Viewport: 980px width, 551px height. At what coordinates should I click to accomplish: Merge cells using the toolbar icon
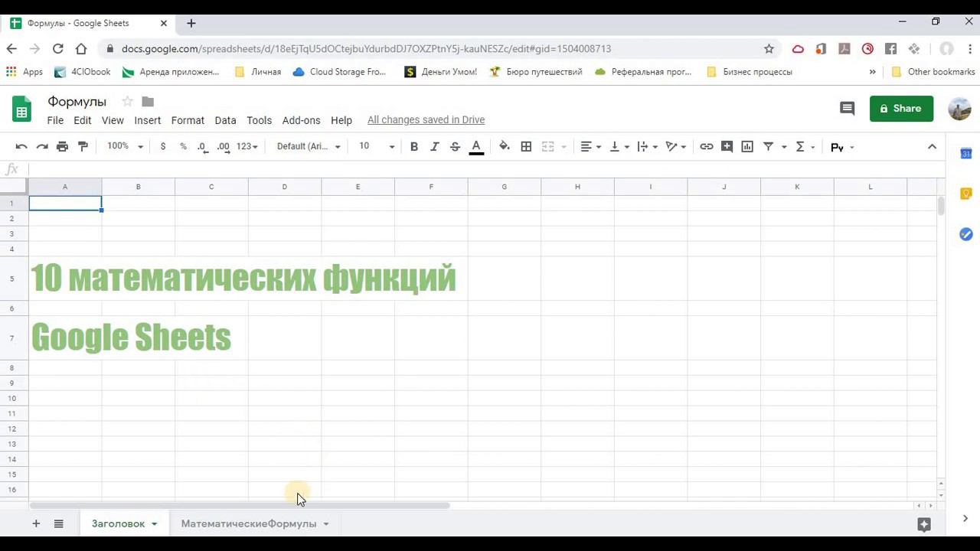tap(548, 146)
